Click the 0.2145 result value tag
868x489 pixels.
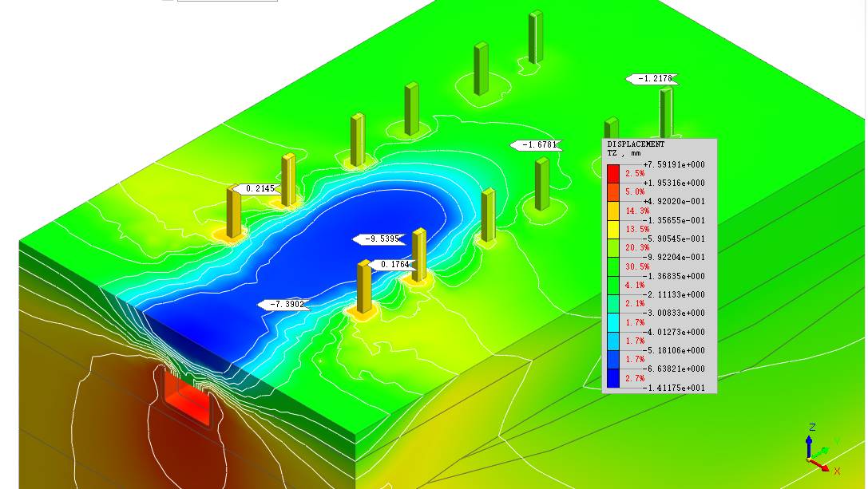tap(257, 189)
